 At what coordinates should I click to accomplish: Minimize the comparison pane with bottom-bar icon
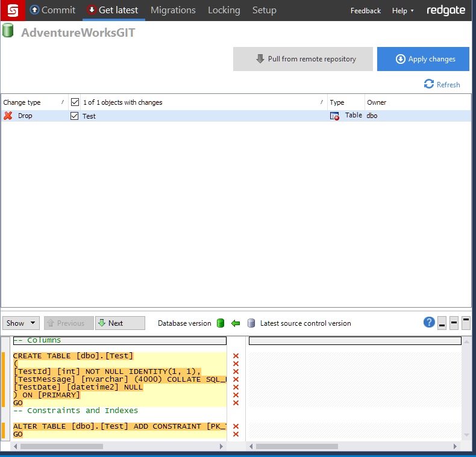442,323
